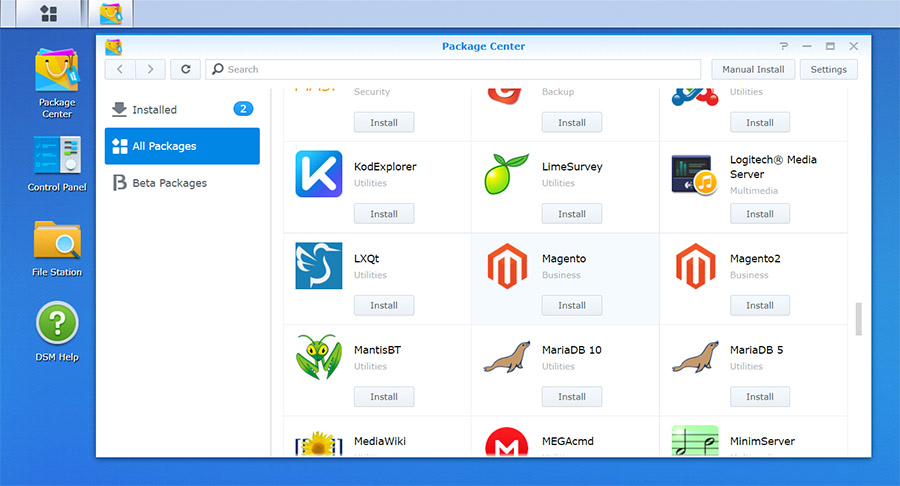This screenshot has width=900, height=486.
Task: Click the Multimedia category label under Logitech
Action: tap(754, 190)
